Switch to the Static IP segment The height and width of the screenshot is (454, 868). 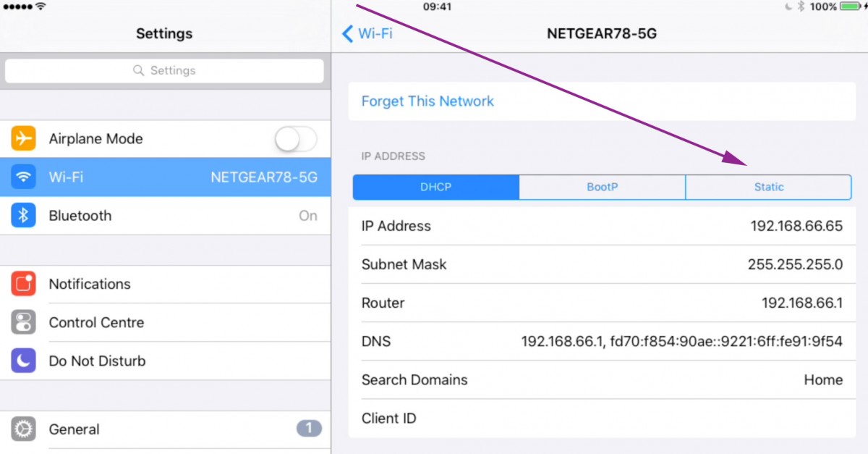point(768,187)
